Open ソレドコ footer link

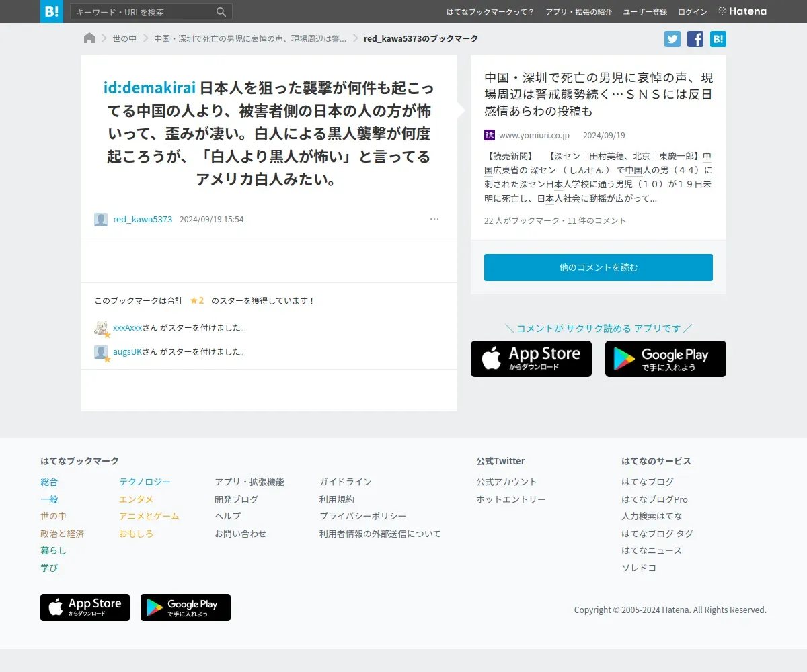pos(639,568)
